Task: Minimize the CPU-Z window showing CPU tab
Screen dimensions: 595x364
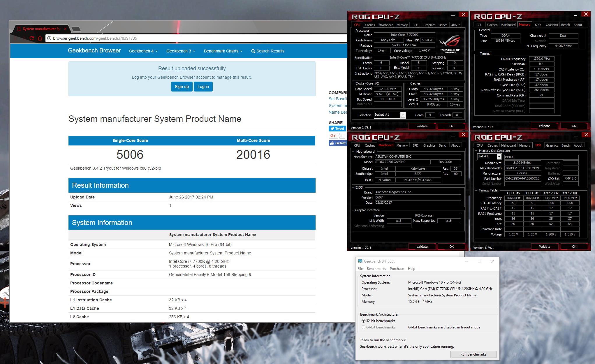Action: click(453, 15)
